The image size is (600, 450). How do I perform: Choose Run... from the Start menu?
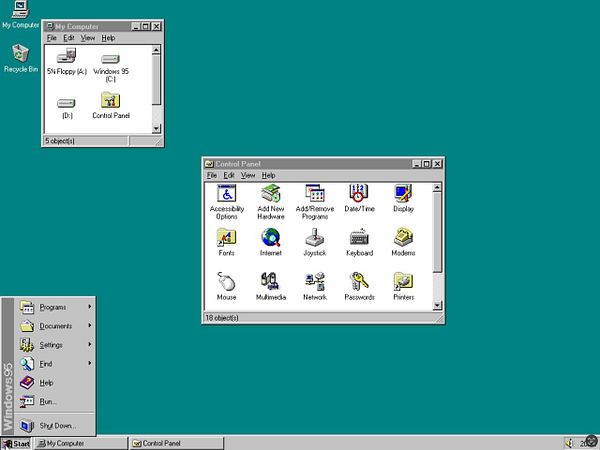click(55, 401)
